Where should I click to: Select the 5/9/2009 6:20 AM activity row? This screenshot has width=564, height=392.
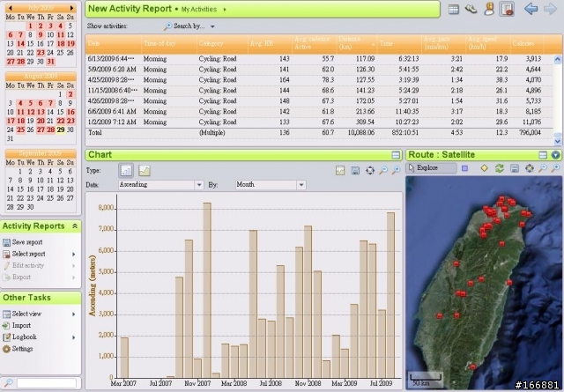click(319, 69)
